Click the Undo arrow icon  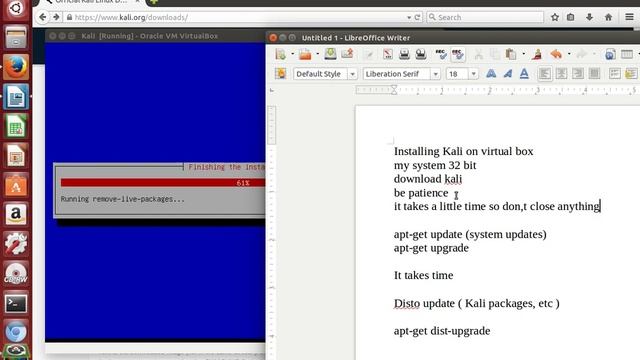point(556,54)
